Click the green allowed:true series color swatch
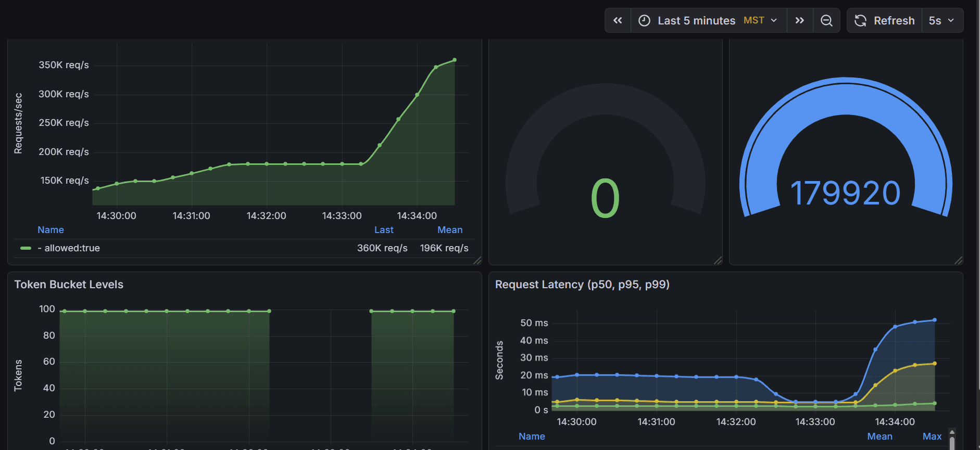This screenshot has width=980, height=450. click(26, 248)
